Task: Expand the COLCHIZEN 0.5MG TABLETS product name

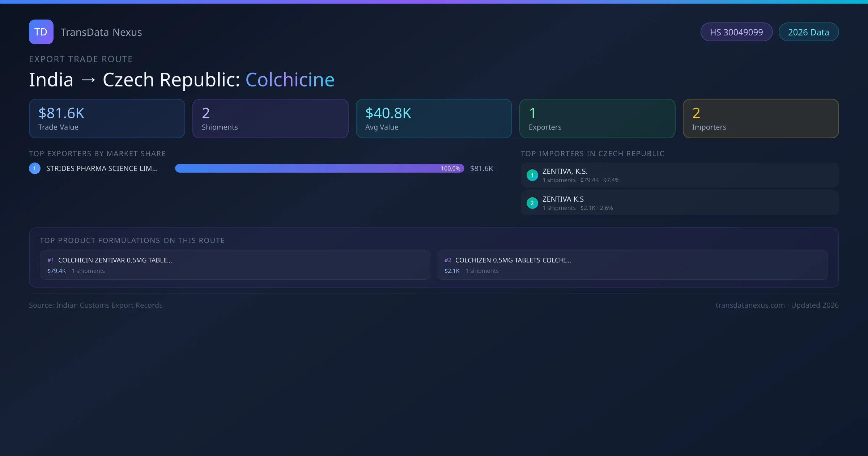Action: 513,260
